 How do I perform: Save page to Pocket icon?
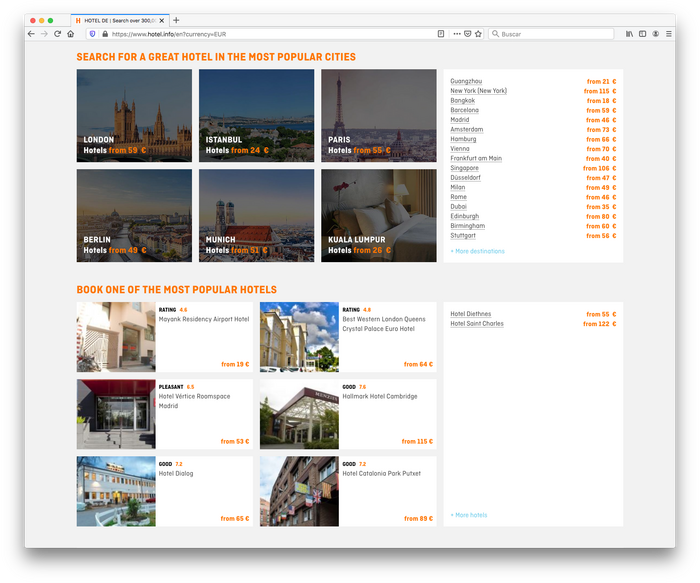point(467,34)
